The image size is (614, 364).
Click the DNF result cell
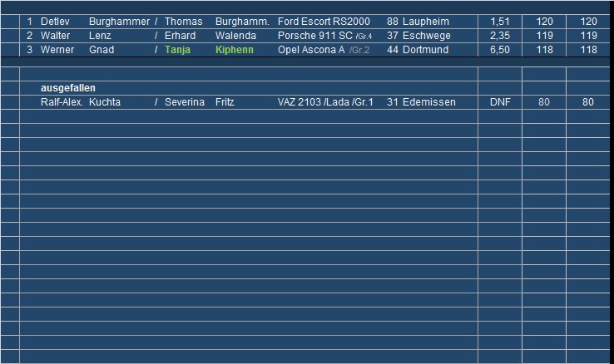pyautogui.click(x=500, y=102)
